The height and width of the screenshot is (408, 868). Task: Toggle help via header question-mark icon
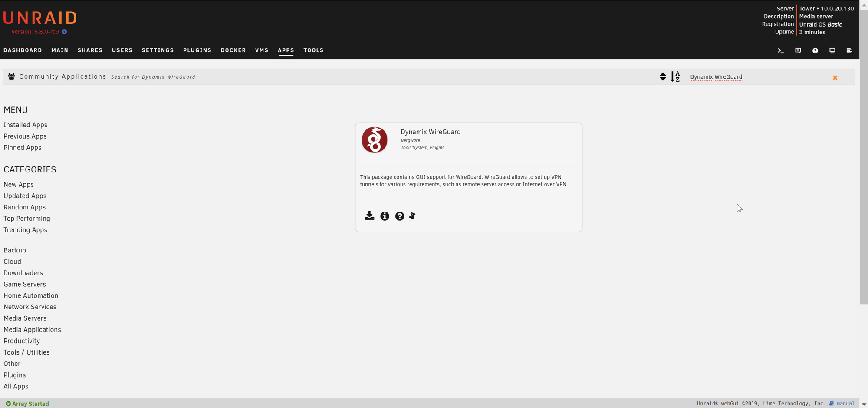[x=815, y=50]
